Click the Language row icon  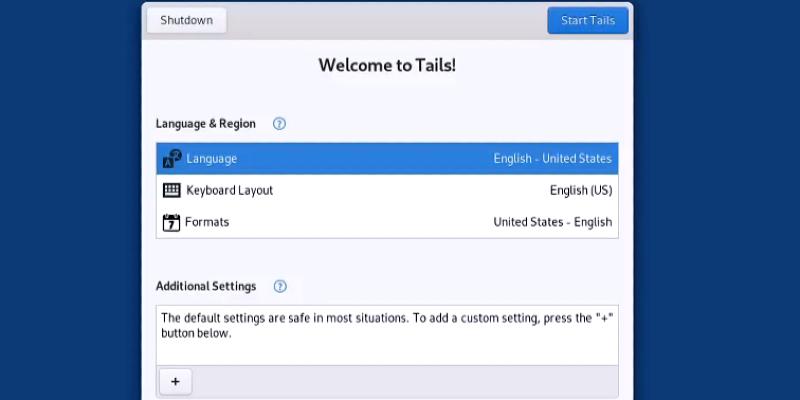tap(172, 159)
